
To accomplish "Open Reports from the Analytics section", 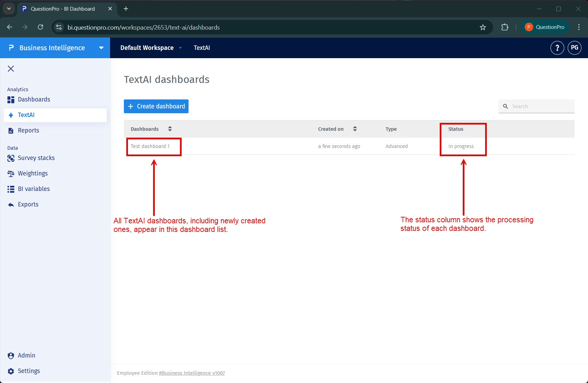I will point(28,130).
